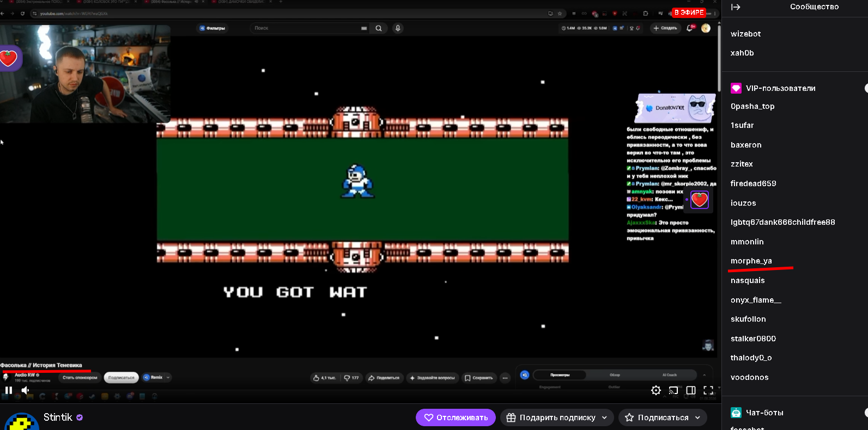Viewport: 868px width, 430px height.
Task: Open the Audio RW channel name
Action: (x=25, y=375)
